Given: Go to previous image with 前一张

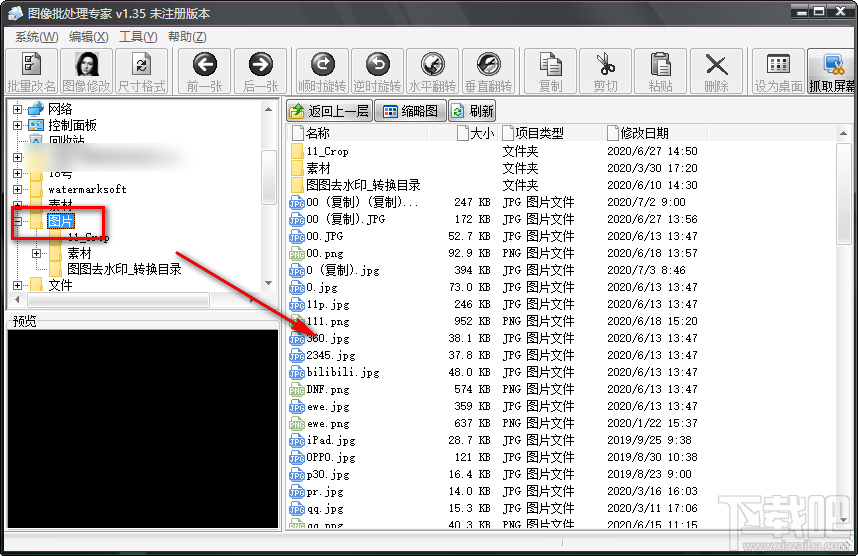Looking at the screenshot, I should click(205, 71).
